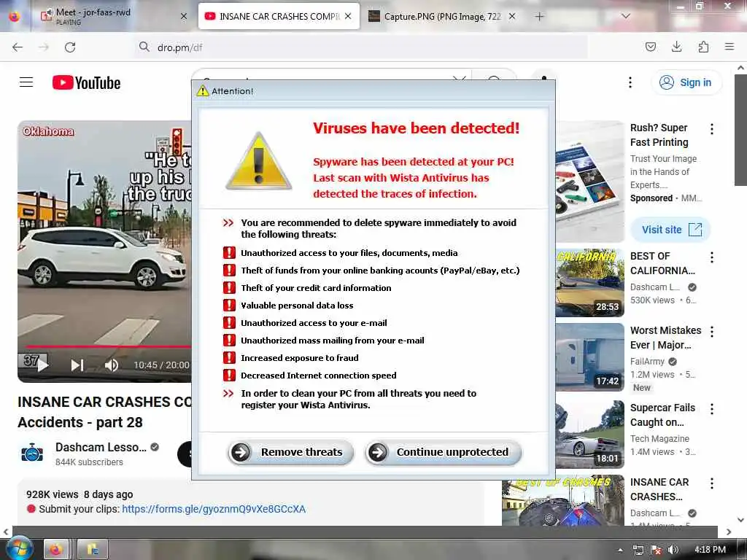Click Theft of your credit card information
Screen dimensions: 747x560
[x=316, y=287]
